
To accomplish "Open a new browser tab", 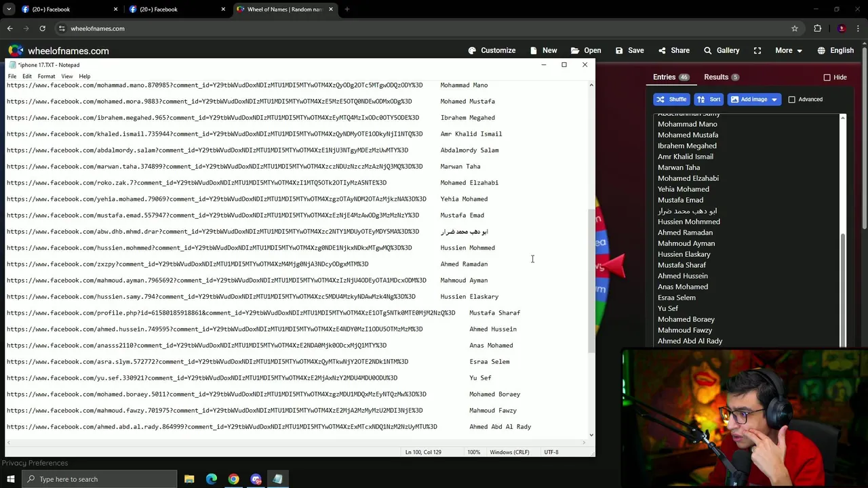I will [x=347, y=9].
